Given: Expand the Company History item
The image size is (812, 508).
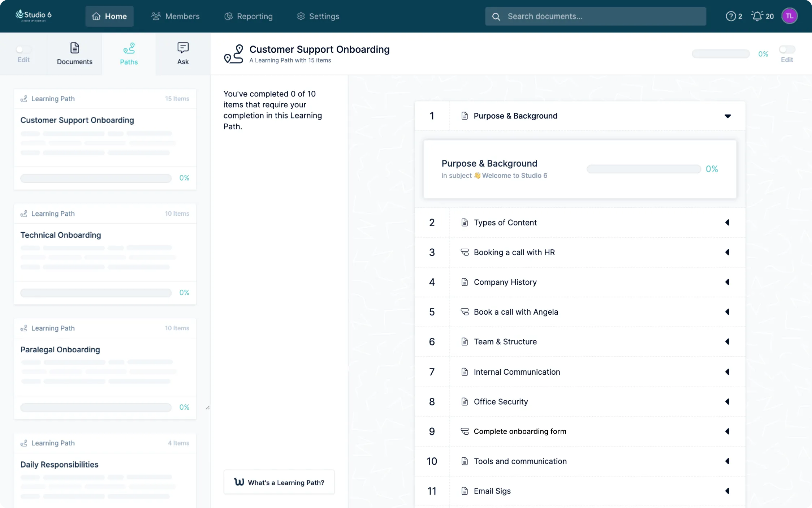Looking at the screenshot, I should [x=727, y=282].
